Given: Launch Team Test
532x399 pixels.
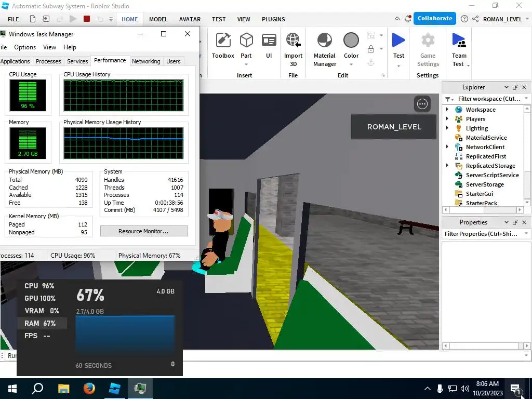Looking at the screenshot, I should click(459, 49).
